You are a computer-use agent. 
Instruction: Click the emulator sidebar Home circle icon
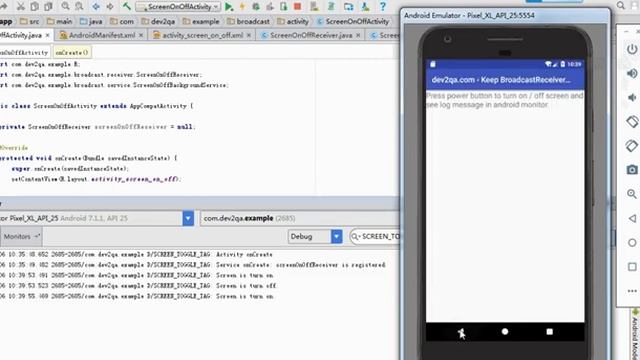632,242
